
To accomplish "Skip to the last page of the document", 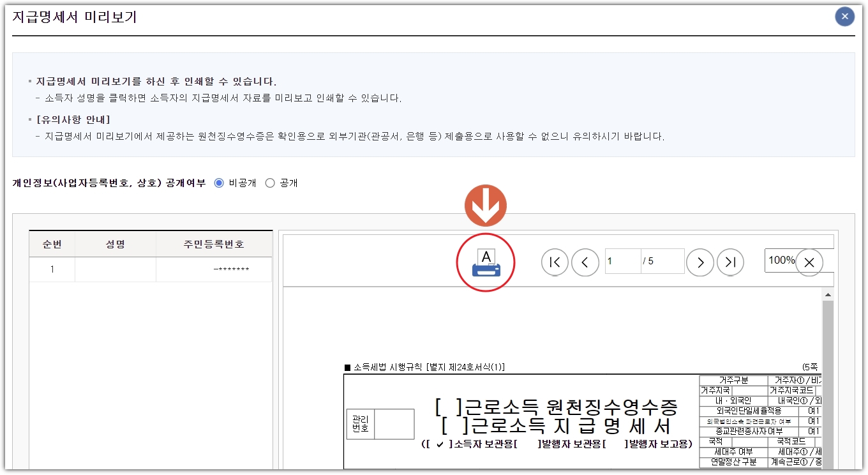I will point(731,262).
